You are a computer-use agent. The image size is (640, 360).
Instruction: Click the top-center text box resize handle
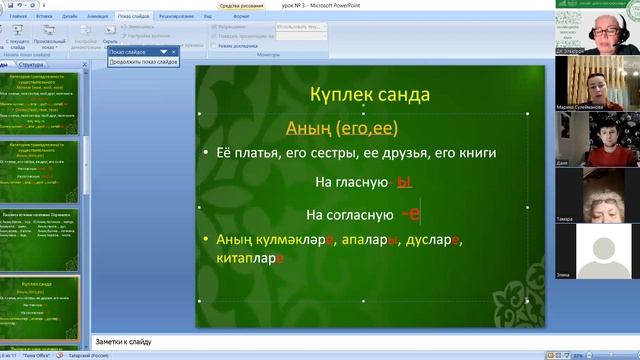363,113
